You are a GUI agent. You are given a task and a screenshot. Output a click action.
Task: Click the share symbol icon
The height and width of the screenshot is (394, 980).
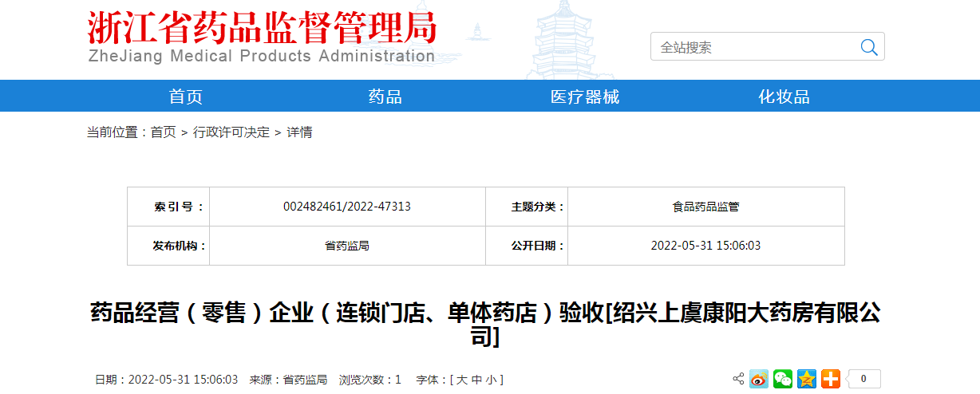tap(738, 379)
